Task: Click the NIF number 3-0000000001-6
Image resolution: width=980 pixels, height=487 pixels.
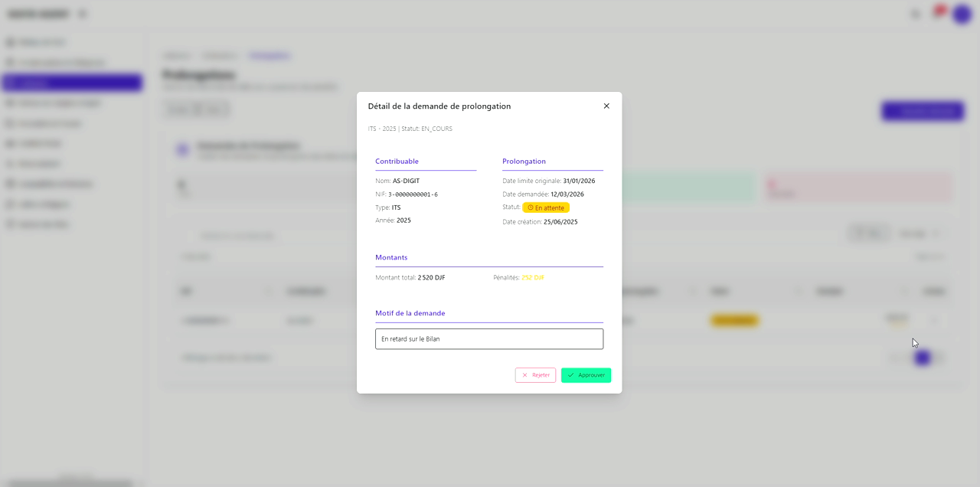Action: click(x=413, y=194)
